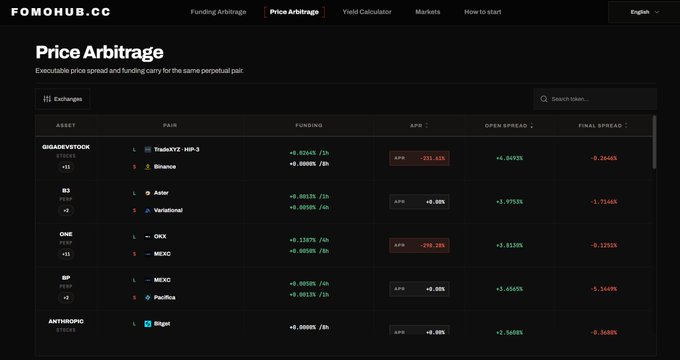
Task: Focus the Search token input field
Action: tap(595, 99)
